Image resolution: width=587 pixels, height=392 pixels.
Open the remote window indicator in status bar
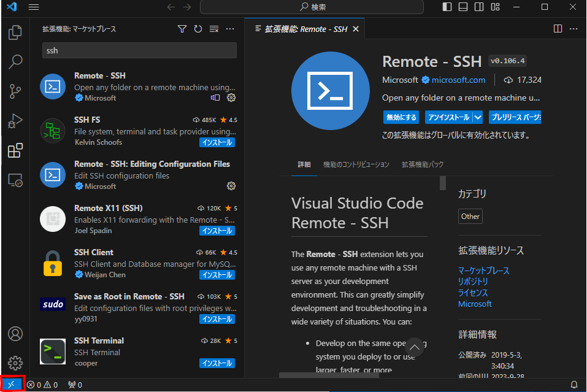click(x=12, y=385)
